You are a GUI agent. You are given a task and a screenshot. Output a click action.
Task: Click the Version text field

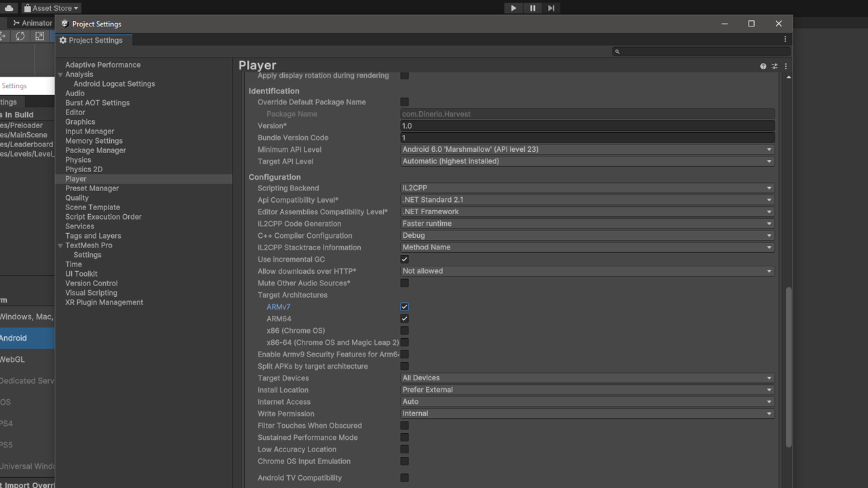click(587, 126)
